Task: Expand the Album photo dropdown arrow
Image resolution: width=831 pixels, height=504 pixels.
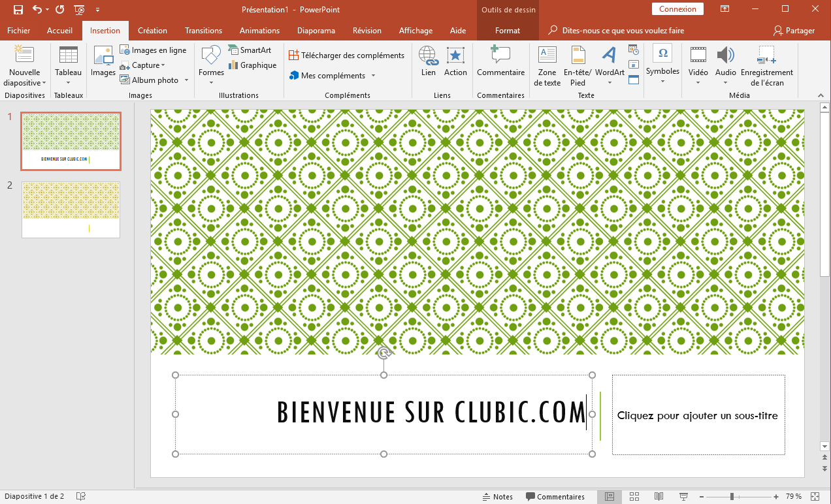Action: 186,80
